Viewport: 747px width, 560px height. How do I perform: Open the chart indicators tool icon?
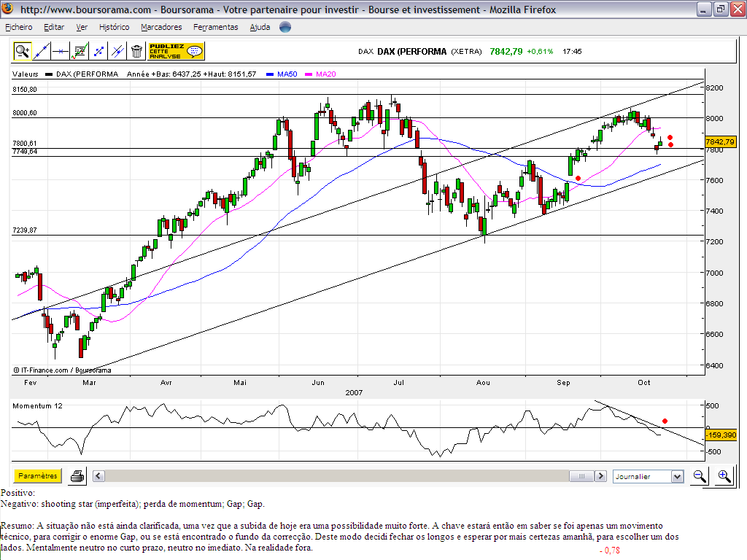(x=80, y=51)
